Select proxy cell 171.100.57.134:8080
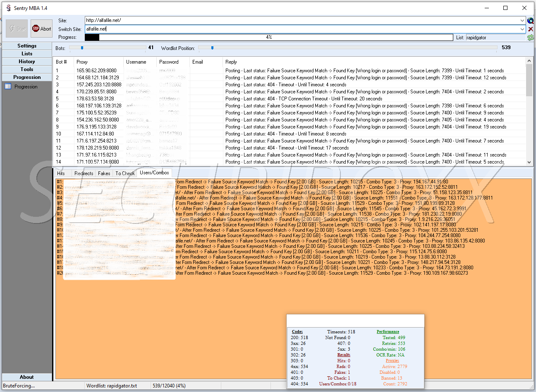The height and width of the screenshot is (392, 536). coord(98,162)
